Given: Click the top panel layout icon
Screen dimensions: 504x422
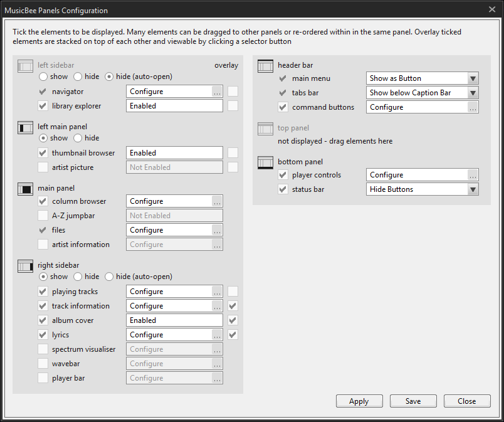Looking at the screenshot, I should (x=266, y=129).
